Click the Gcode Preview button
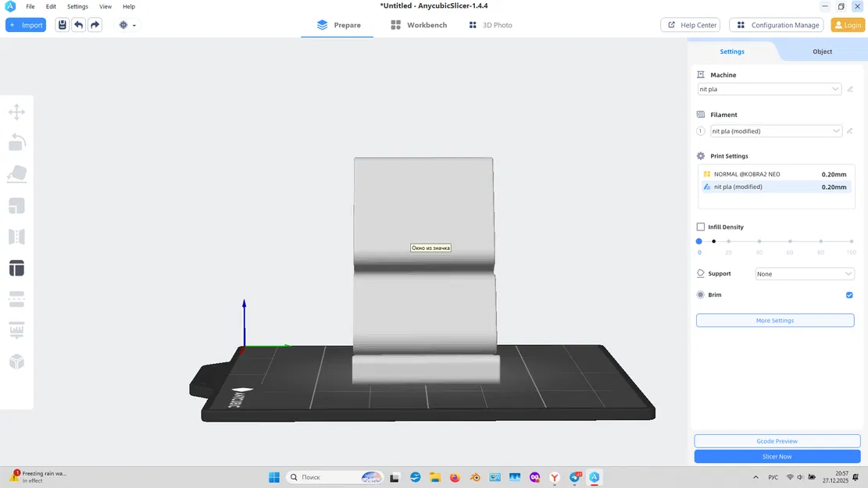The width and height of the screenshot is (868, 488). click(x=777, y=441)
